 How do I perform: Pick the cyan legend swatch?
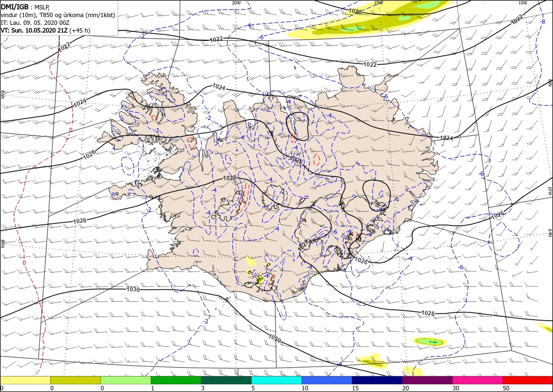click(x=276, y=380)
